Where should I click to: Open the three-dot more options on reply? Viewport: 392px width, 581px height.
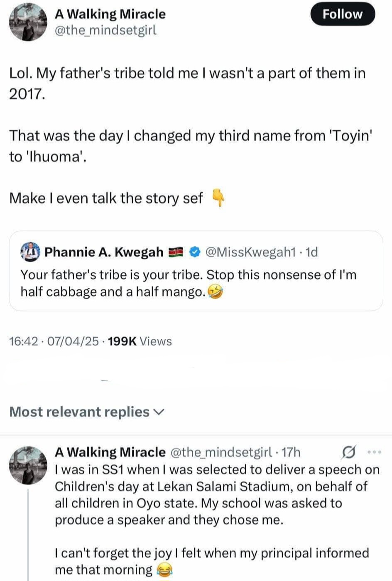(374, 452)
